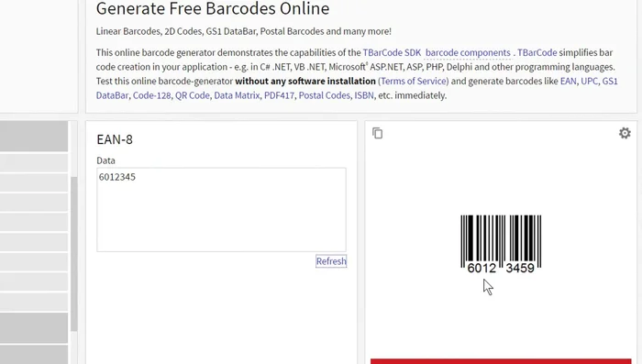Open the QR Code link
The height and width of the screenshot is (364, 642).
193,95
